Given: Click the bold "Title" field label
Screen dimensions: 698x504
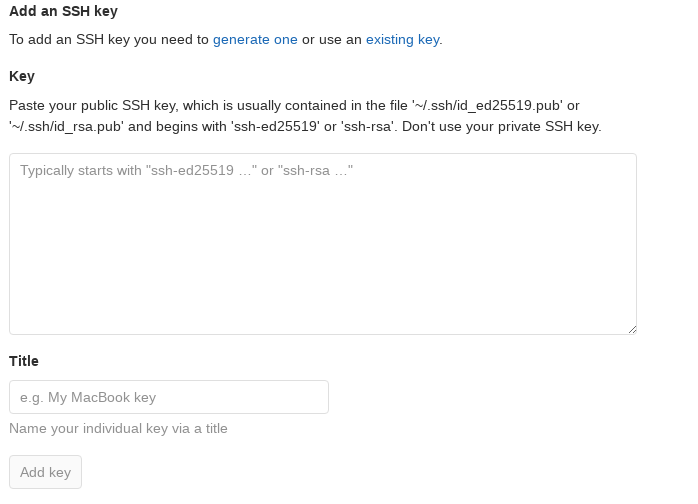Looking at the screenshot, I should (24, 360).
